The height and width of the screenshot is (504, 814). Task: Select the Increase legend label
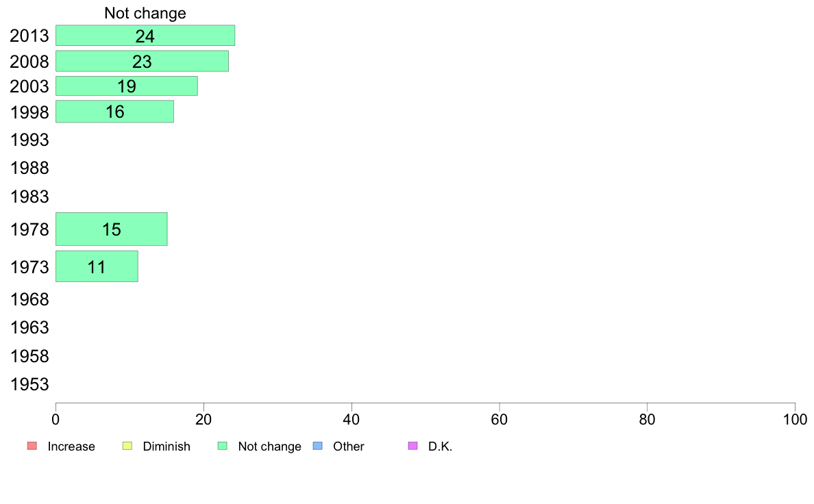(x=71, y=446)
